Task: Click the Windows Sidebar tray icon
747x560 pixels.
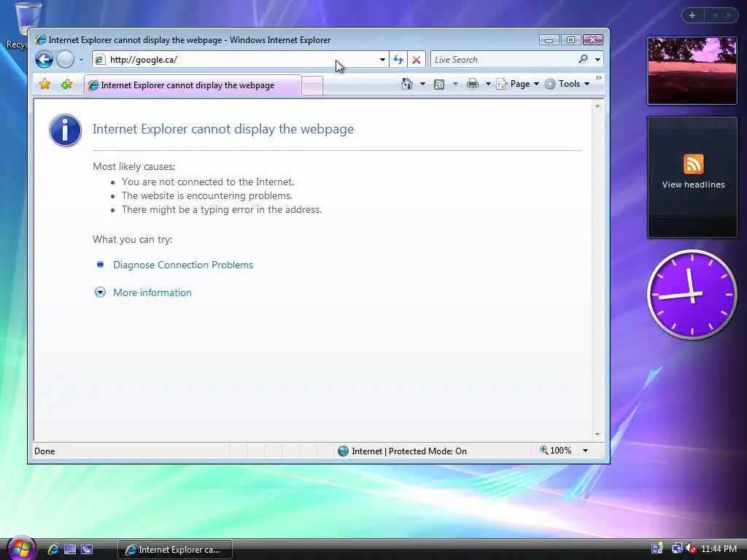Action: point(657,548)
